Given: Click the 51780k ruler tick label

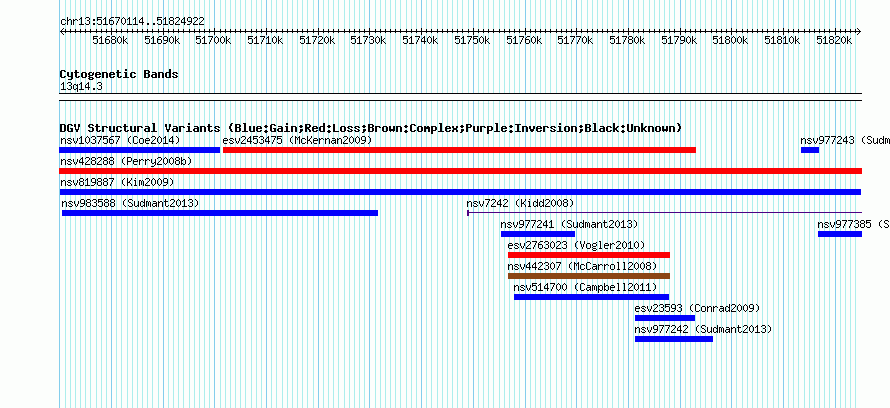Looking at the screenshot, I should click(x=628, y=40).
